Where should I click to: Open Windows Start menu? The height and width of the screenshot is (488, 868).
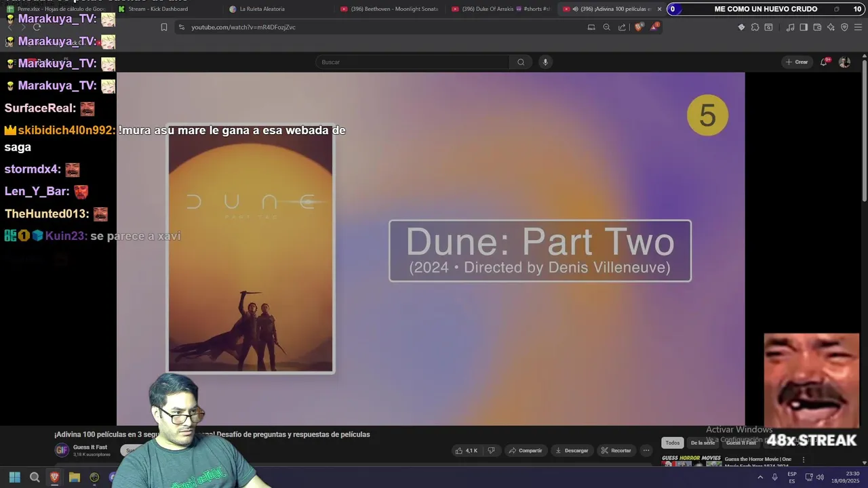click(x=15, y=477)
